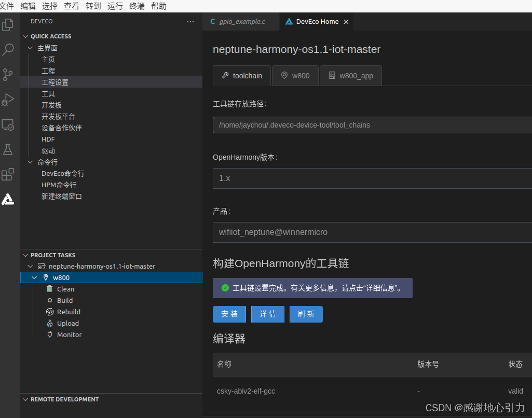Close the DevEco Home tab
This screenshot has width=532, height=418.
point(346,22)
